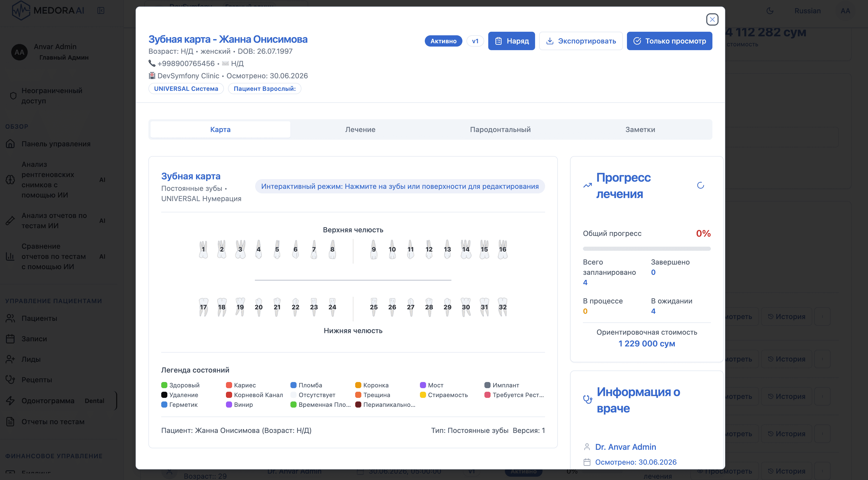Click the Экспортировать button
Screen dimensions: 868x480
(581, 41)
